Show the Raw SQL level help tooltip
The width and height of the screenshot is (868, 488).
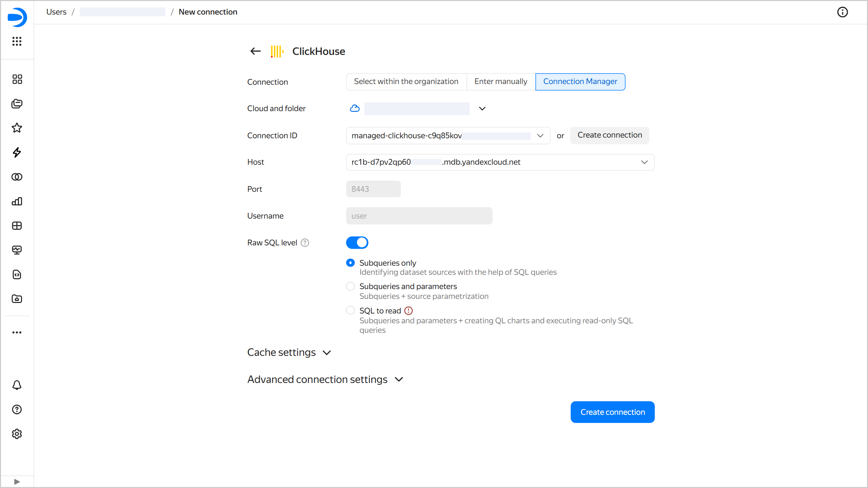pos(305,243)
